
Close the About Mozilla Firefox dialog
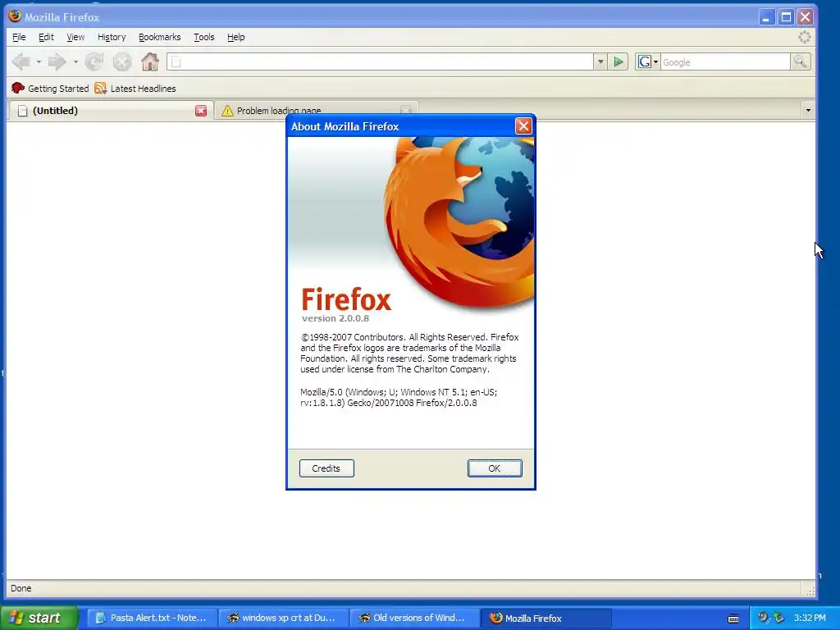(x=523, y=126)
